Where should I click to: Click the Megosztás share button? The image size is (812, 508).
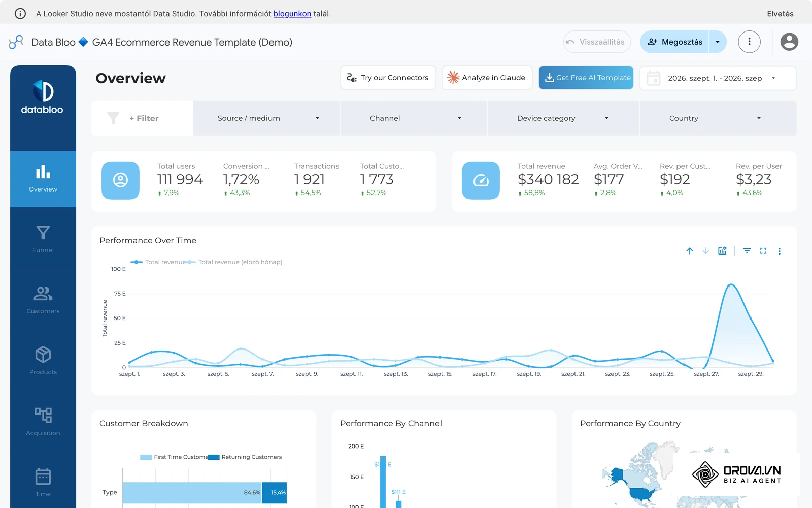[675, 42]
